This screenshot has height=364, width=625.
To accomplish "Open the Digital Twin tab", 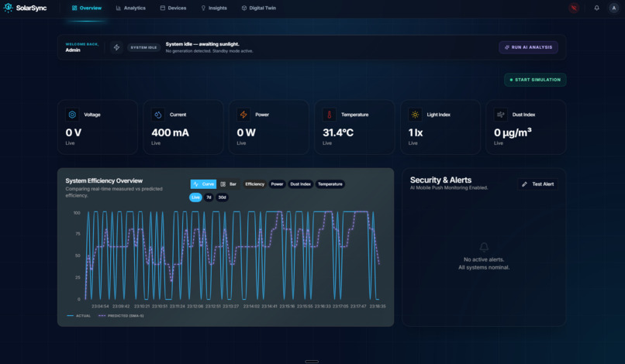I will (x=259, y=8).
